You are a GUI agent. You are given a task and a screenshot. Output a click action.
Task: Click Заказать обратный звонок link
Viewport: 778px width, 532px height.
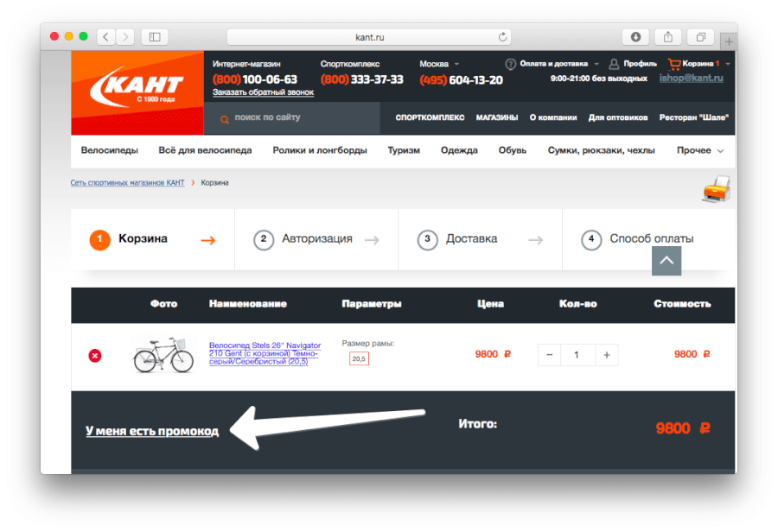click(x=263, y=92)
